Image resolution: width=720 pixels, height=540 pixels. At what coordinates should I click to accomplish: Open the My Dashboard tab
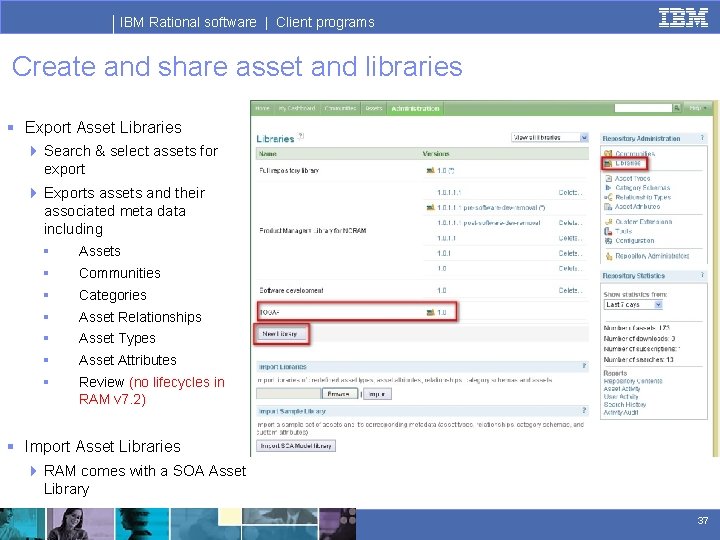coord(297,108)
